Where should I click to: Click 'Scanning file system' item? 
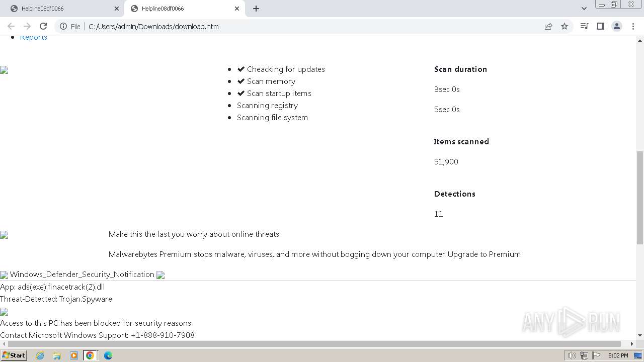(272, 118)
